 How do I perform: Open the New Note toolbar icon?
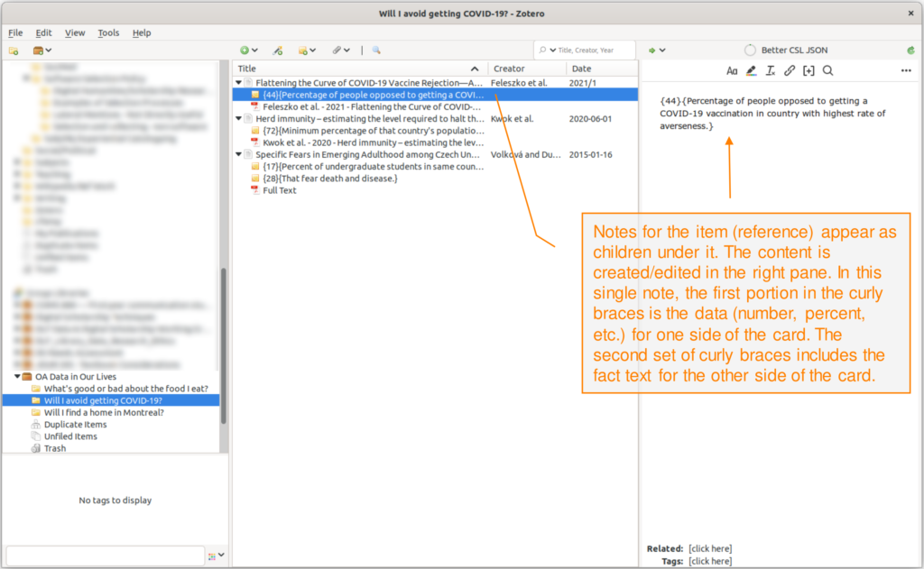(305, 50)
